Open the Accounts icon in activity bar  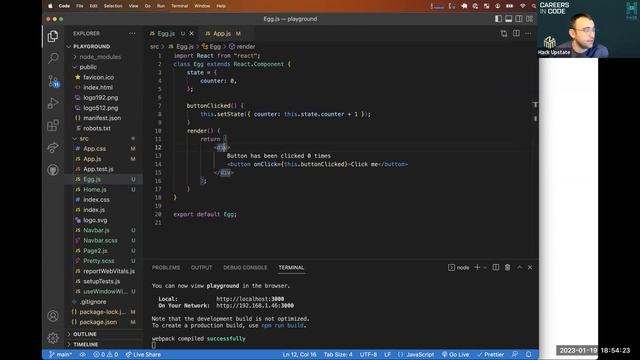53,316
